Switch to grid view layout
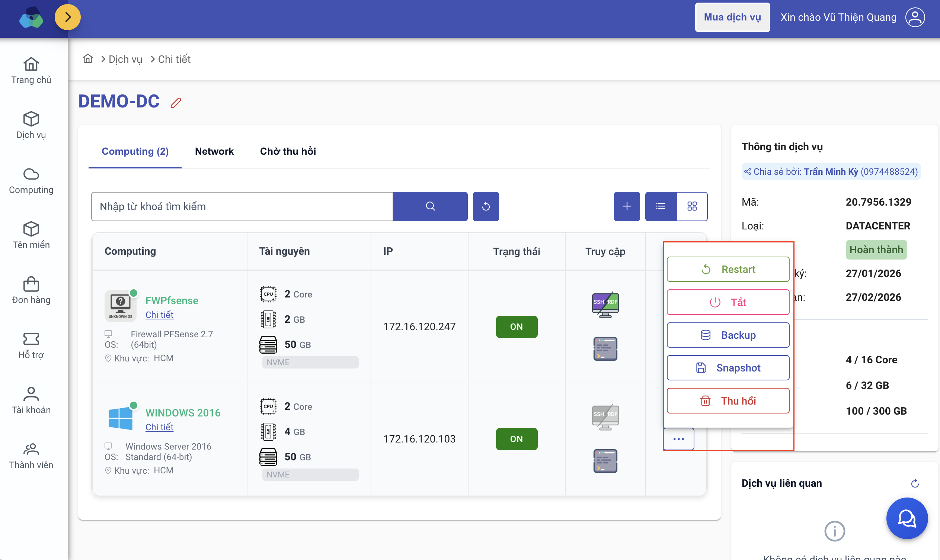The height and width of the screenshot is (560, 940). [x=692, y=206]
